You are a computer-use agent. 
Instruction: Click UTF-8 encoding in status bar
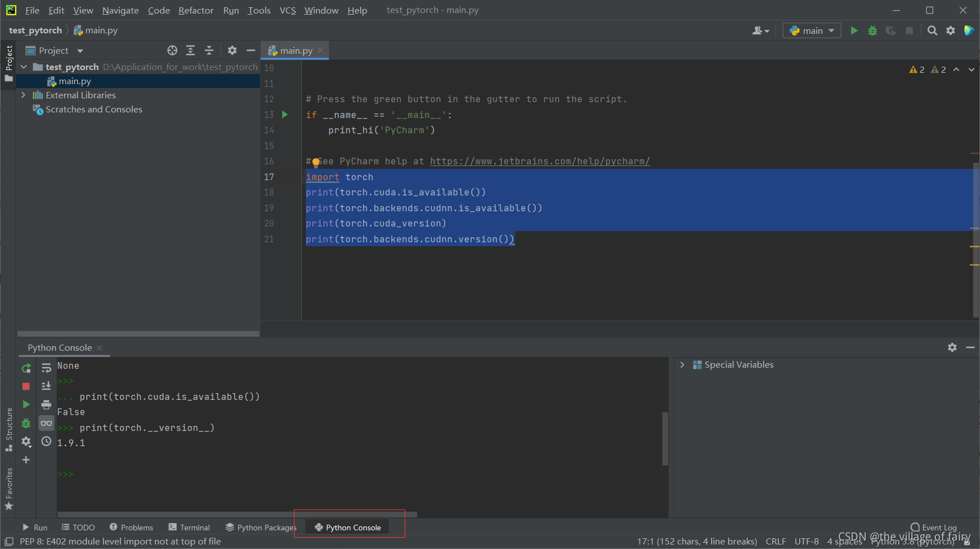(806, 541)
